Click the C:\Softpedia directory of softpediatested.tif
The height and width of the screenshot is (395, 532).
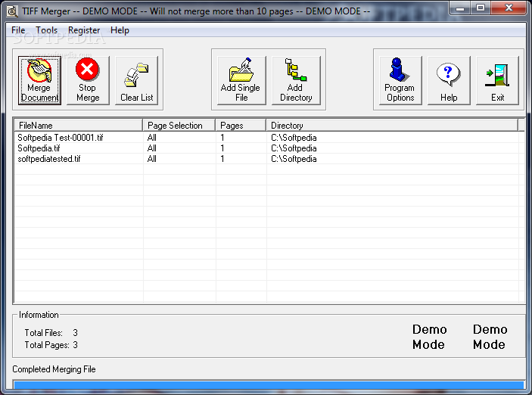294,159
